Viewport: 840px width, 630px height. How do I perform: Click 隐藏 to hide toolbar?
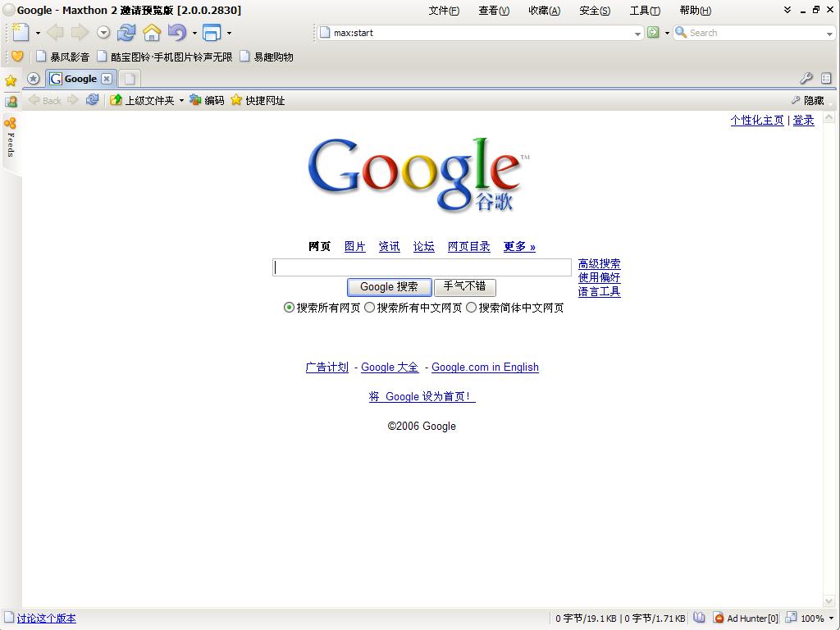(808, 100)
